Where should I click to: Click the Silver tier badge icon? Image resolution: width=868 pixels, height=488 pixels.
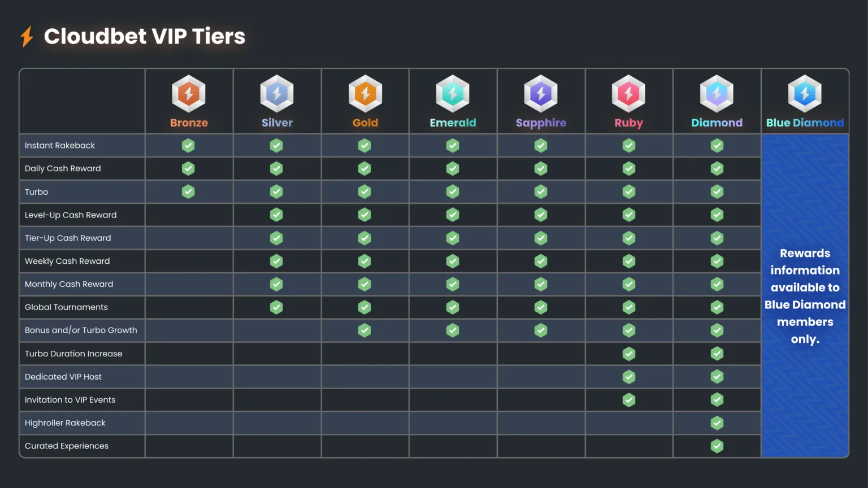coord(277,94)
